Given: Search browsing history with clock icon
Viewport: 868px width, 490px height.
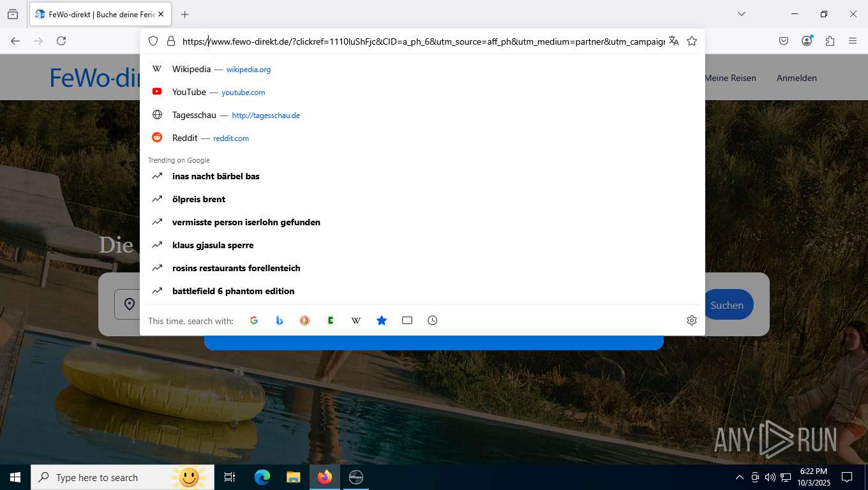Looking at the screenshot, I should point(433,320).
